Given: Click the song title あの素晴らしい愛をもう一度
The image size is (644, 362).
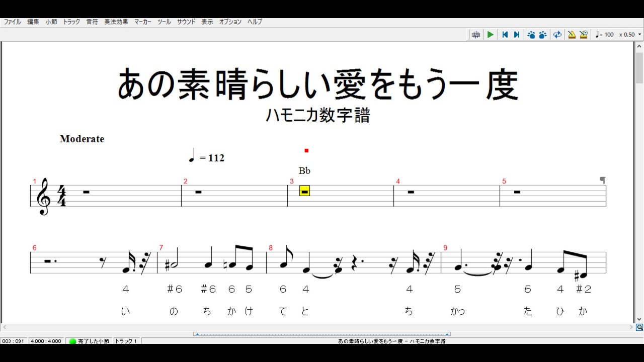Looking at the screenshot, I should pyautogui.click(x=318, y=84).
